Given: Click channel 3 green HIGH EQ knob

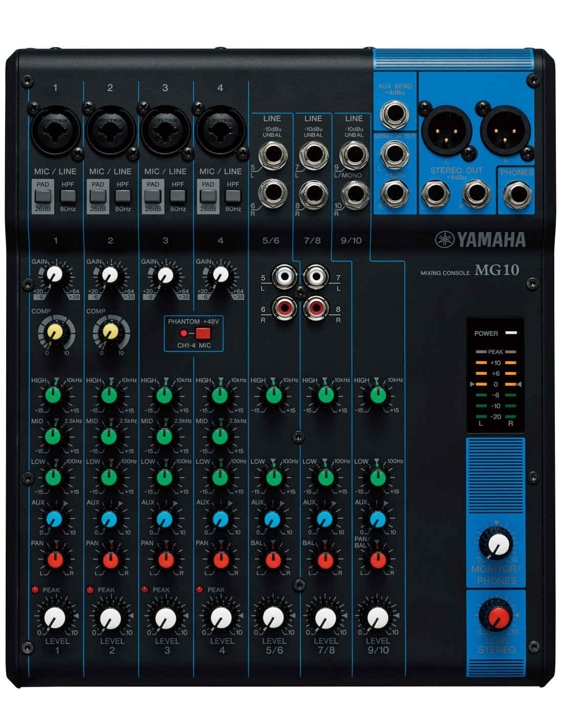Looking at the screenshot, I should (x=164, y=395).
